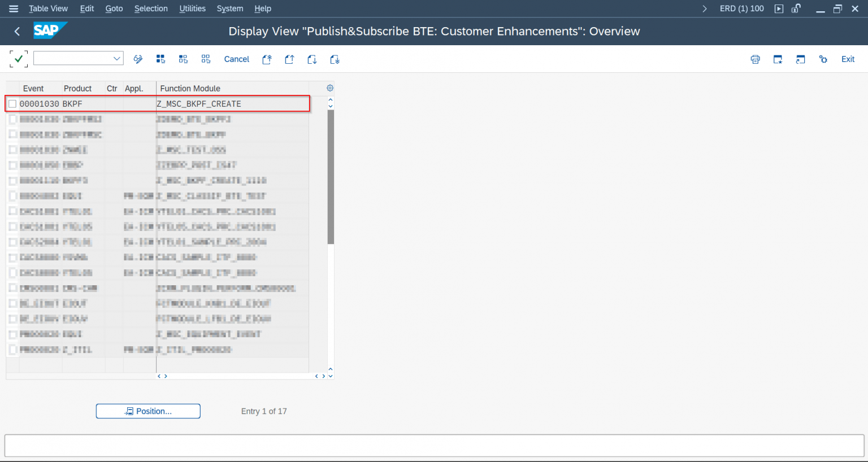Click the table's vertical scrollbar thumb
This screenshot has width=868, height=462.
pyautogui.click(x=331, y=176)
